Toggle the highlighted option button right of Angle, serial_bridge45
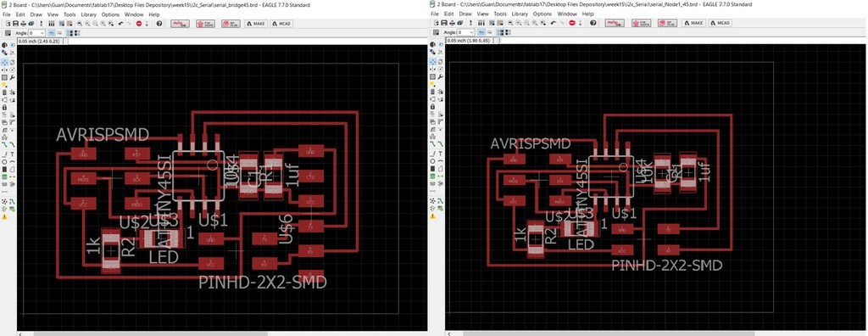Screen dimensions: 868x336 tap(51, 33)
